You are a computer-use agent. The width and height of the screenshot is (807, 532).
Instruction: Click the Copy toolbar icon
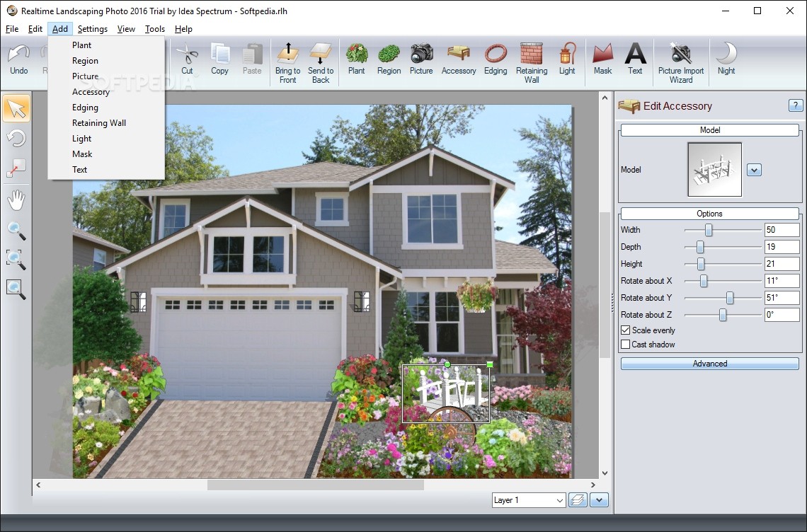click(x=219, y=59)
